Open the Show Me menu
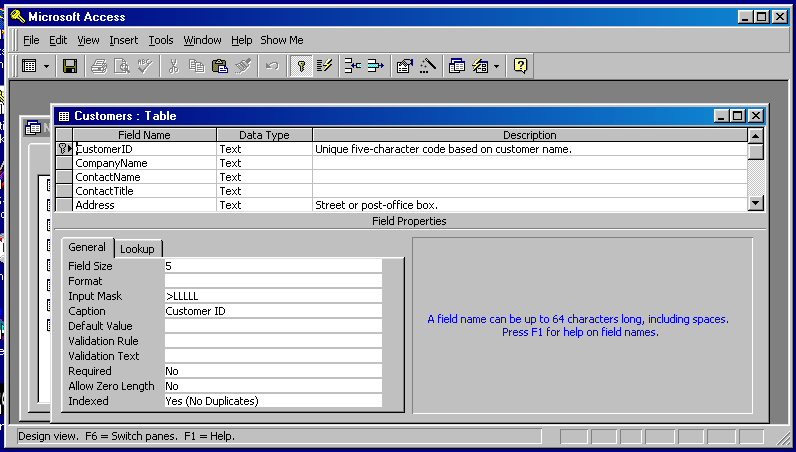Screen dimensions: 796x452 click(282, 40)
